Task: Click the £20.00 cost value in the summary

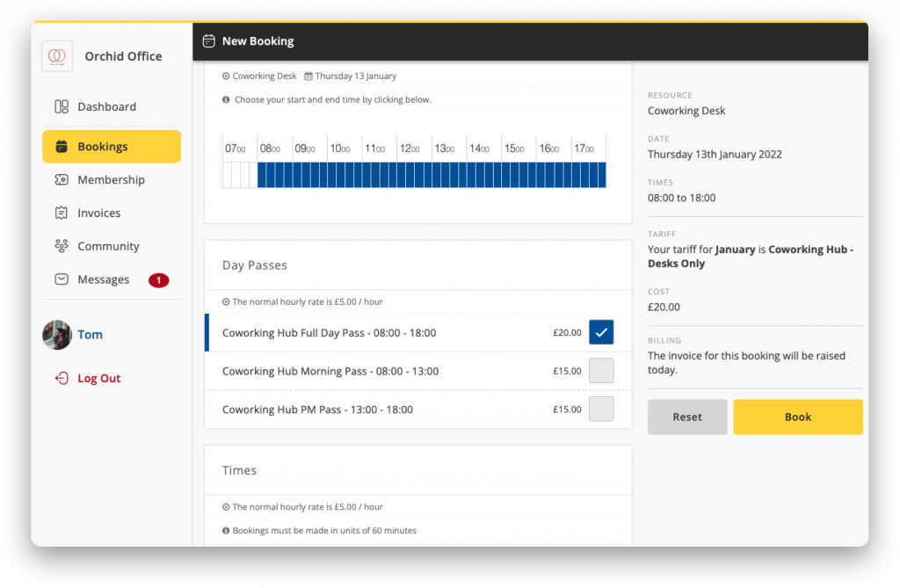Action: pyautogui.click(x=664, y=308)
